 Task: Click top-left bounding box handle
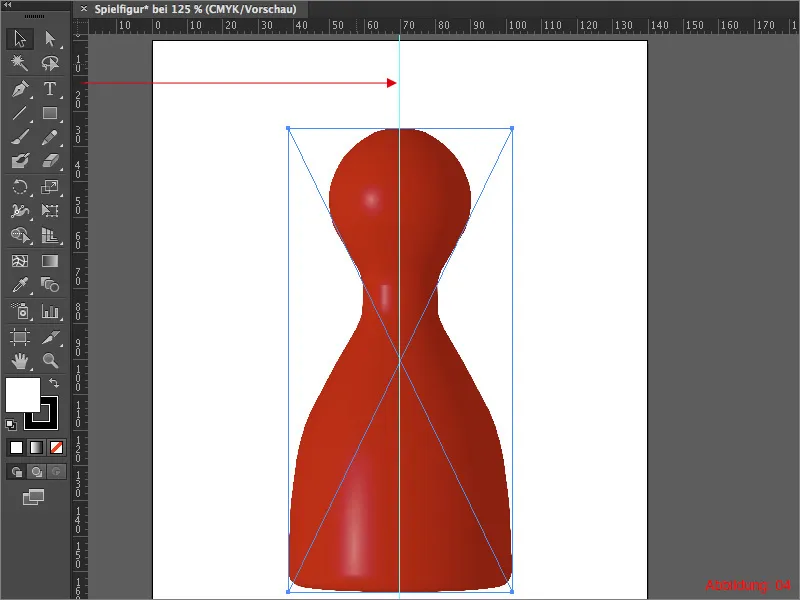288,129
